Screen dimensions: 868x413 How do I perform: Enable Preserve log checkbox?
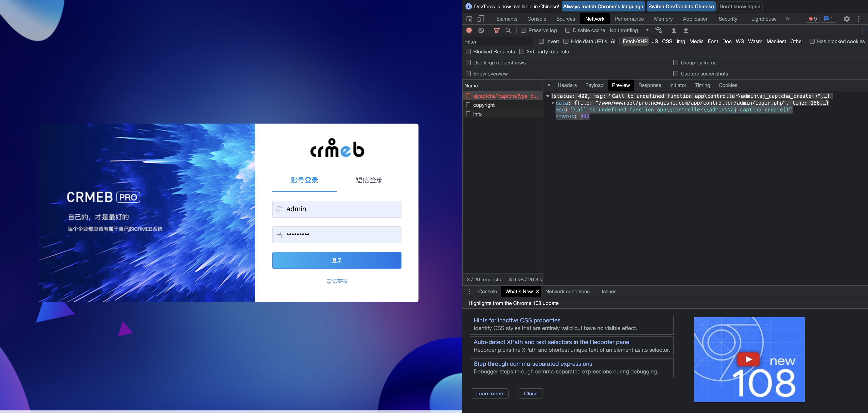pyautogui.click(x=523, y=30)
